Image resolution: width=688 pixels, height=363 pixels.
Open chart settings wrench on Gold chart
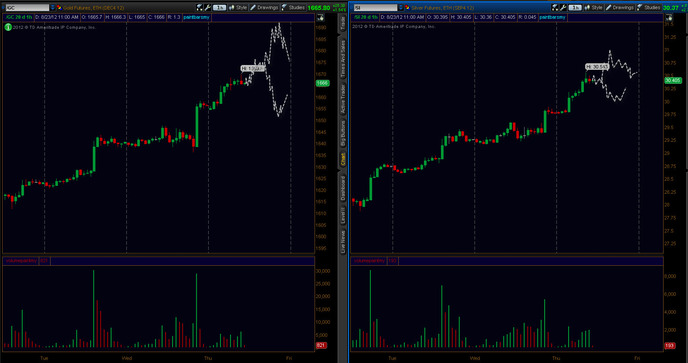tap(207, 8)
